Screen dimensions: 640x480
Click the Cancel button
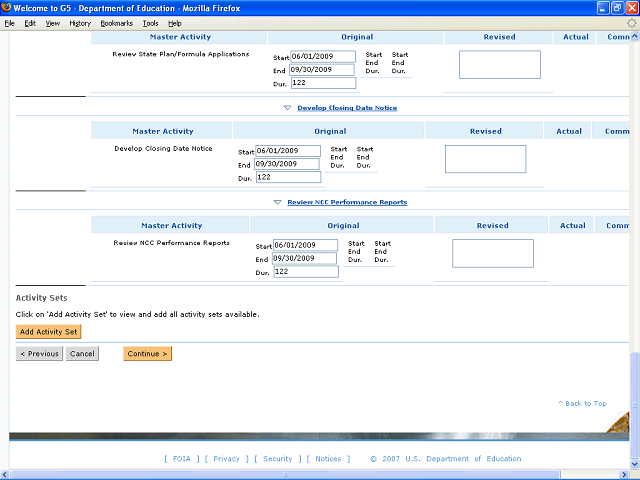(x=82, y=353)
